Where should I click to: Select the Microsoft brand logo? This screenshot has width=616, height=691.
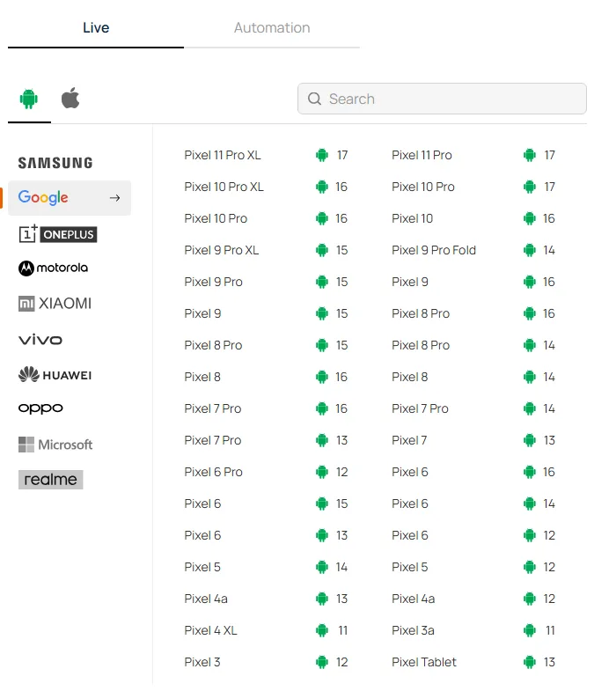click(x=55, y=445)
